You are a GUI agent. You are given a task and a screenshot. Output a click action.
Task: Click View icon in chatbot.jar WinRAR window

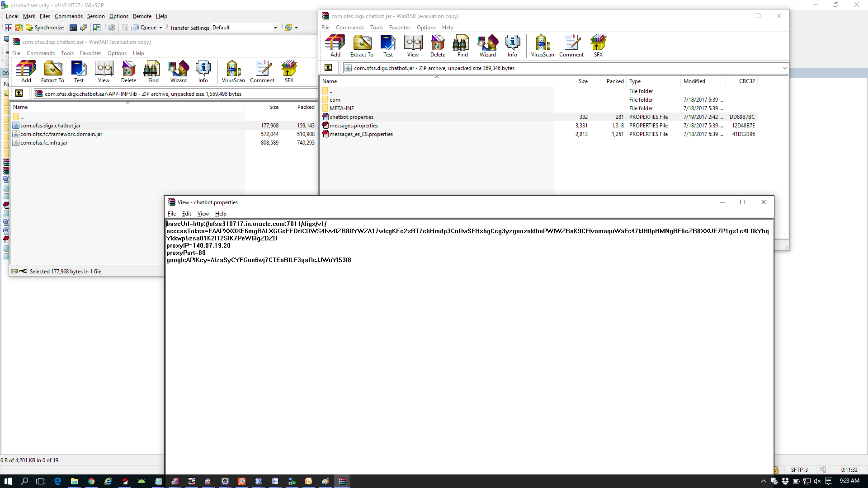[413, 46]
